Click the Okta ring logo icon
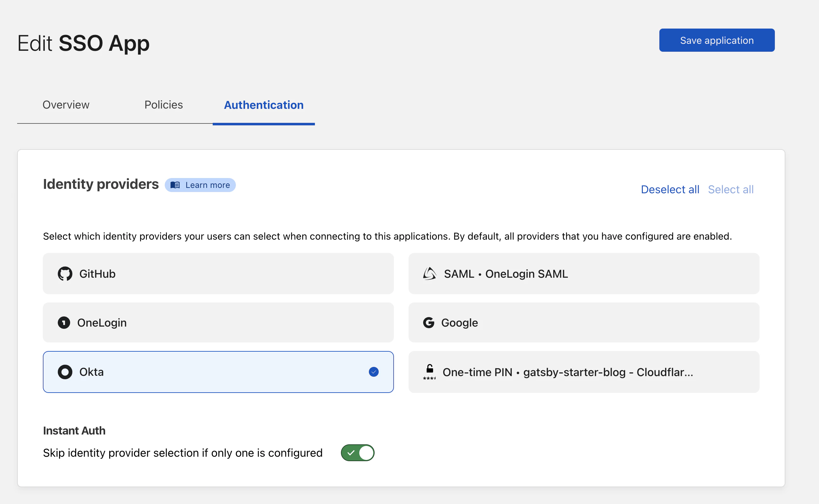The height and width of the screenshot is (504, 819). [x=65, y=372]
